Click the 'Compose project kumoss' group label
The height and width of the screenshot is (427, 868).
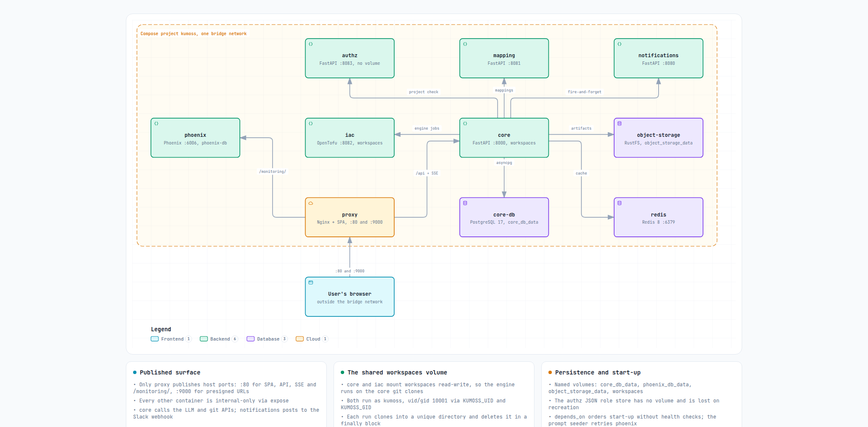coord(193,34)
